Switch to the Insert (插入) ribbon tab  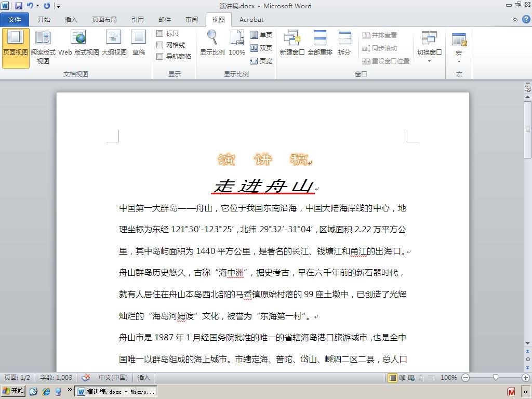71,20
